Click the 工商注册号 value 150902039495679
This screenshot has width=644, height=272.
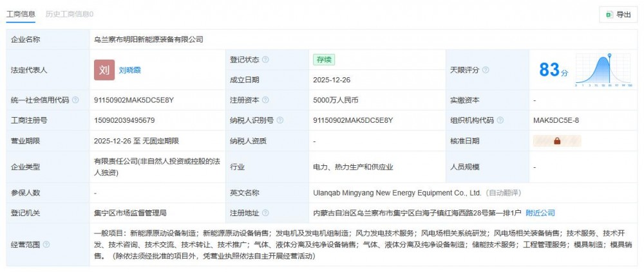click(x=124, y=120)
